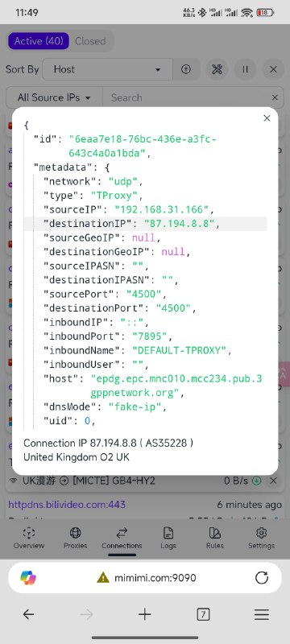Open the Overview tab
The image size is (290, 644).
pyautogui.click(x=29, y=538)
